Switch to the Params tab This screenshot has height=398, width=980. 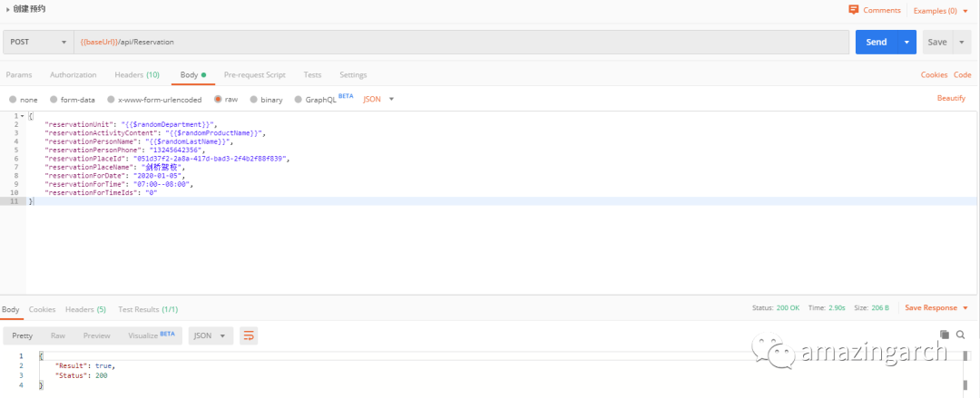pos(19,74)
